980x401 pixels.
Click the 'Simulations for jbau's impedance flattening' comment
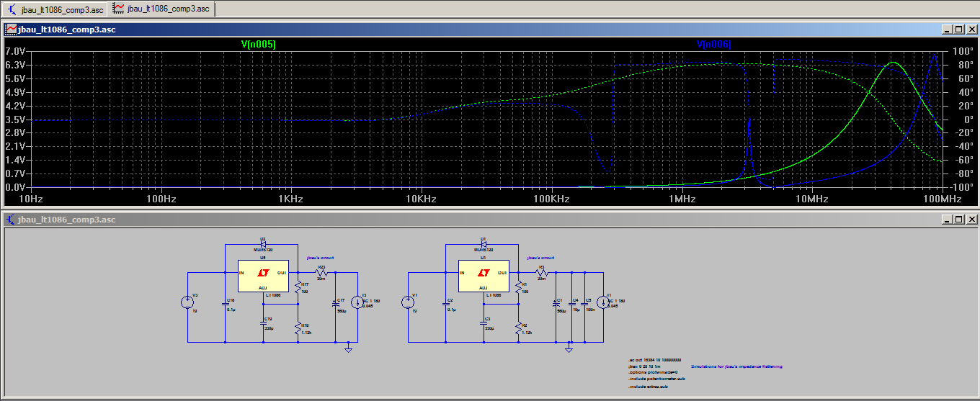tap(736, 366)
